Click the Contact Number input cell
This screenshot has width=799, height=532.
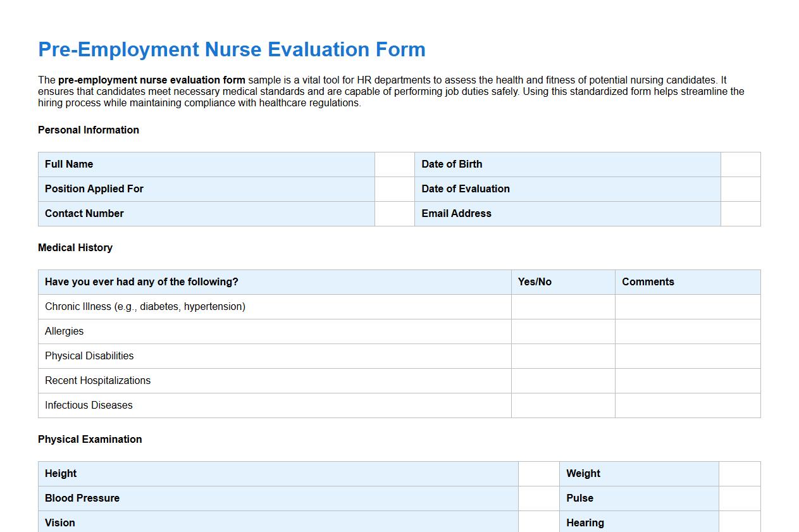[x=394, y=213]
